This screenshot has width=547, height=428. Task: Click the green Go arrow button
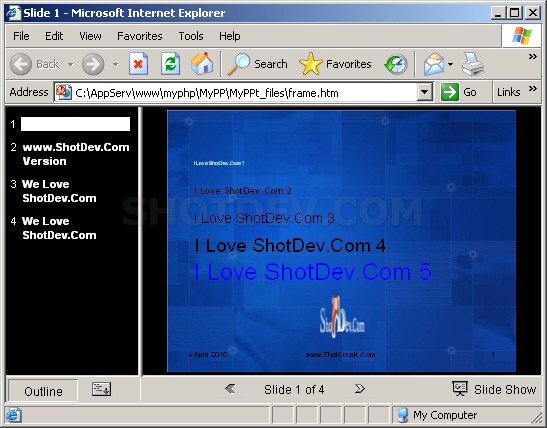click(450, 92)
